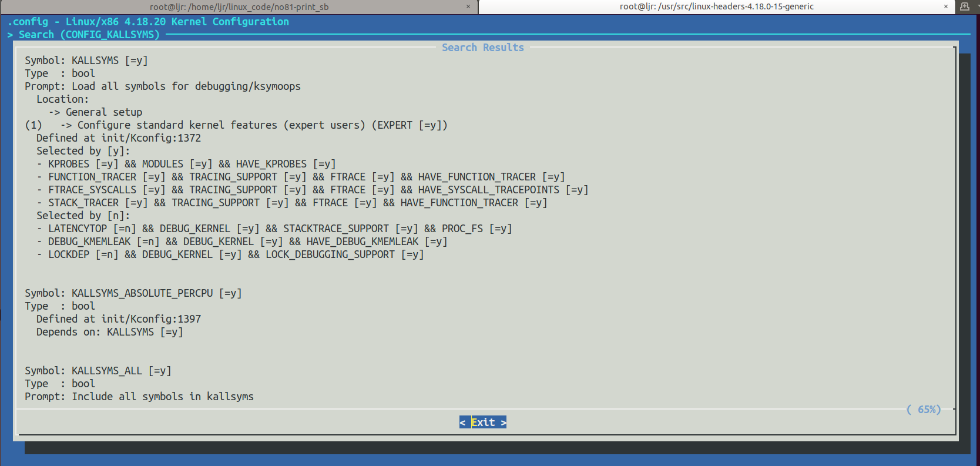Click the STACK_TRACER dependency line
This screenshot has width=980, height=466.
click(292, 203)
